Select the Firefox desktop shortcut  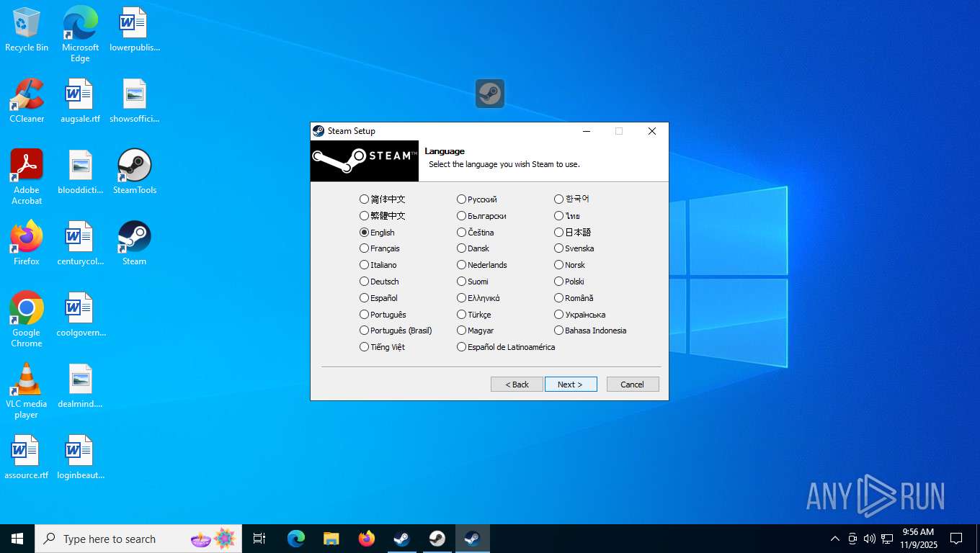27,243
